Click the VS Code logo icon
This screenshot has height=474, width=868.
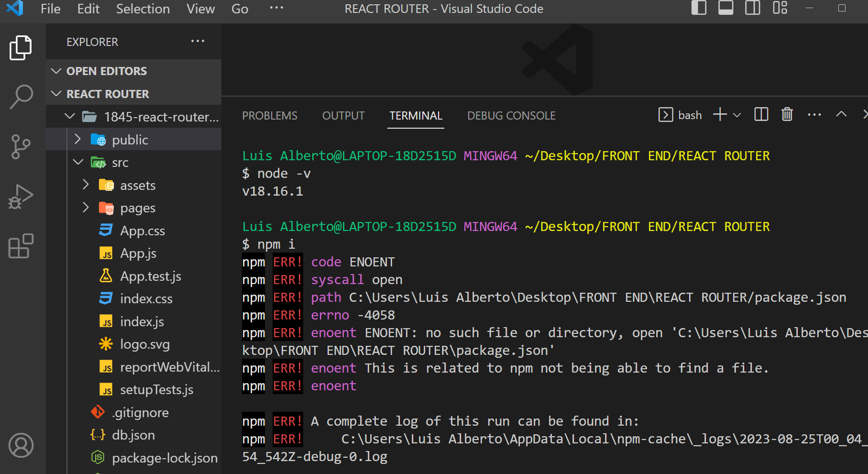coord(15,8)
